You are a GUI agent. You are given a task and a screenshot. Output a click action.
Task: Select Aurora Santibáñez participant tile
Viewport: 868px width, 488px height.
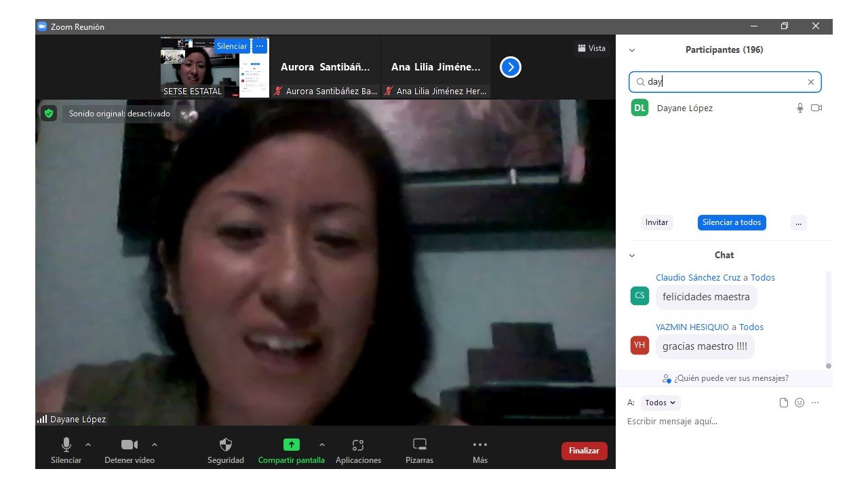(x=325, y=66)
